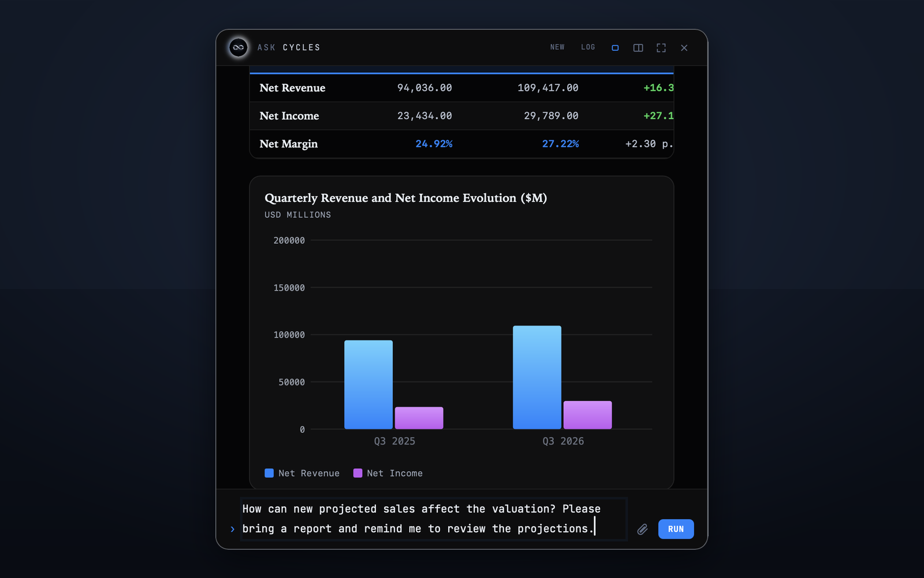Click the +2.30 p. margin change
Image resolution: width=924 pixels, height=578 pixels.
649,144
